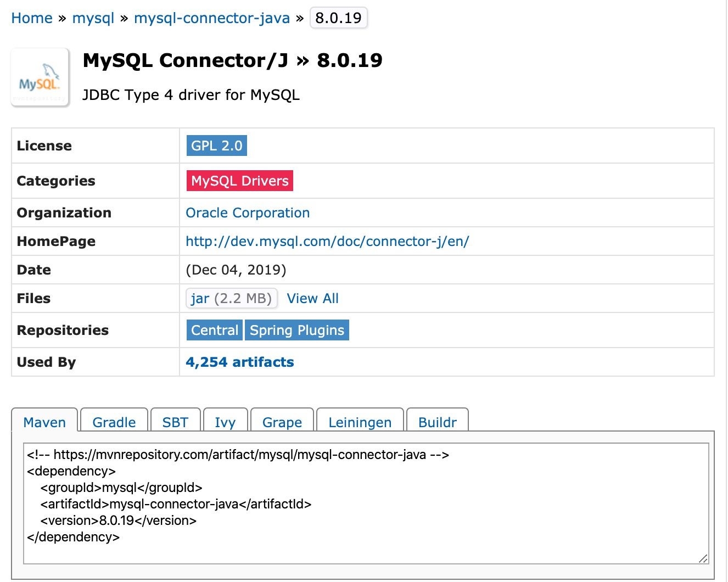Click the Files row label
The width and height of the screenshot is (728, 582).
[x=34, y=299]
